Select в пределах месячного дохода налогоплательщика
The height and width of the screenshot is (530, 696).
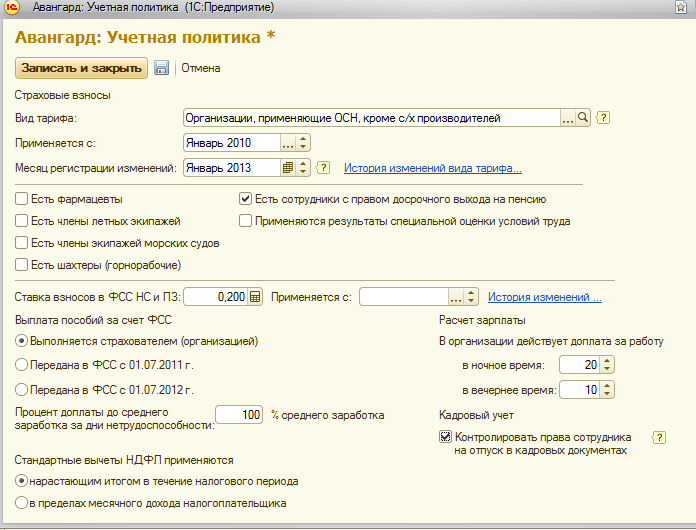[x=21, y=503]
